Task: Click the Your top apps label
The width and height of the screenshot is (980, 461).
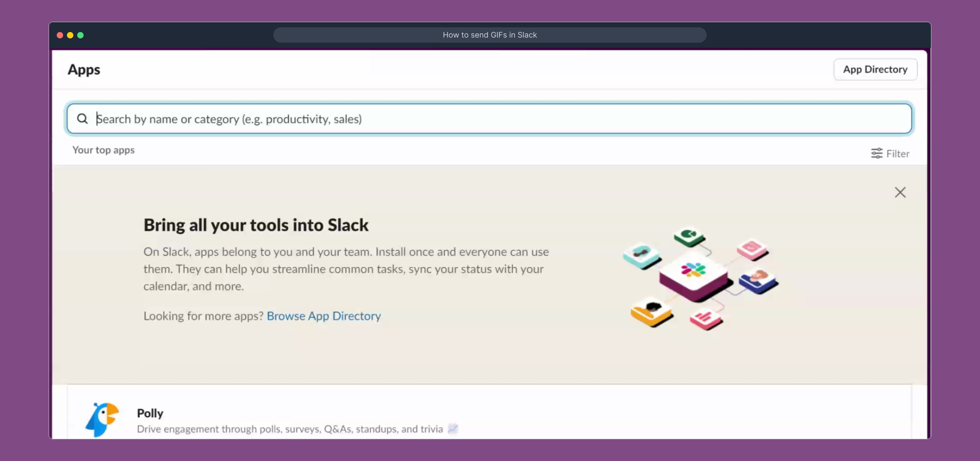Action: (104, 150)
